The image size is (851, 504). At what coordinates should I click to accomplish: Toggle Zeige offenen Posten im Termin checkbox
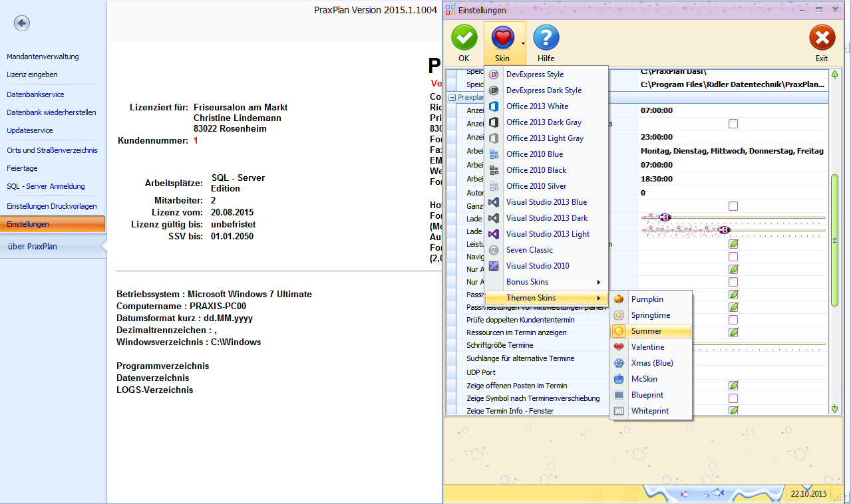(733, 386)
